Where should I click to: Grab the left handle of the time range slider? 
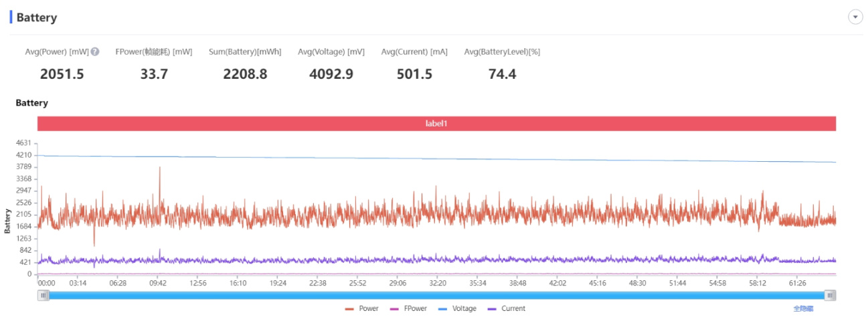coord(43,296)
